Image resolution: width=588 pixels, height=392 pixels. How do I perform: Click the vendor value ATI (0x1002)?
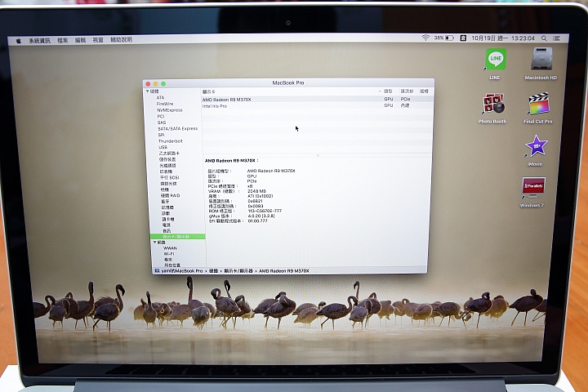261,196
